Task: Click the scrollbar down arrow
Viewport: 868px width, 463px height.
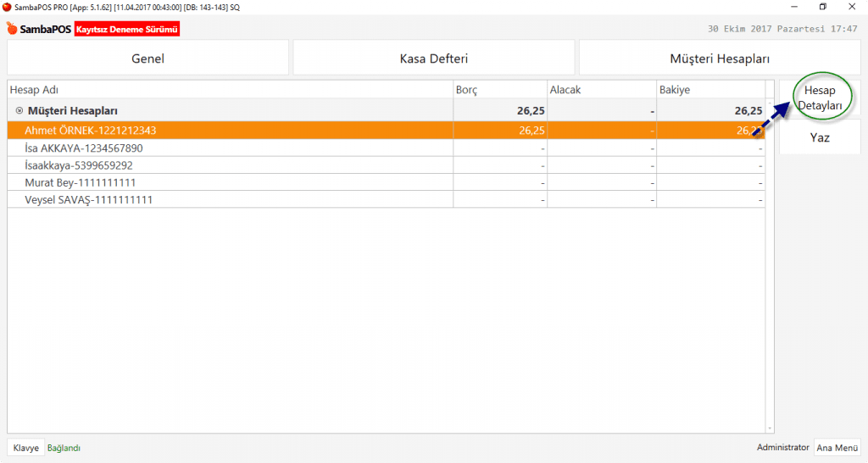Action: (770, 429)
